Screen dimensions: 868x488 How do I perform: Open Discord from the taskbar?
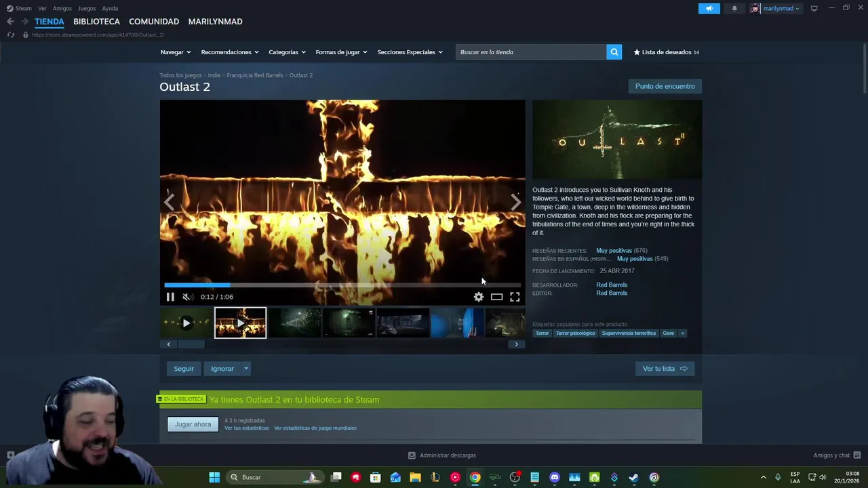[555, 477]
